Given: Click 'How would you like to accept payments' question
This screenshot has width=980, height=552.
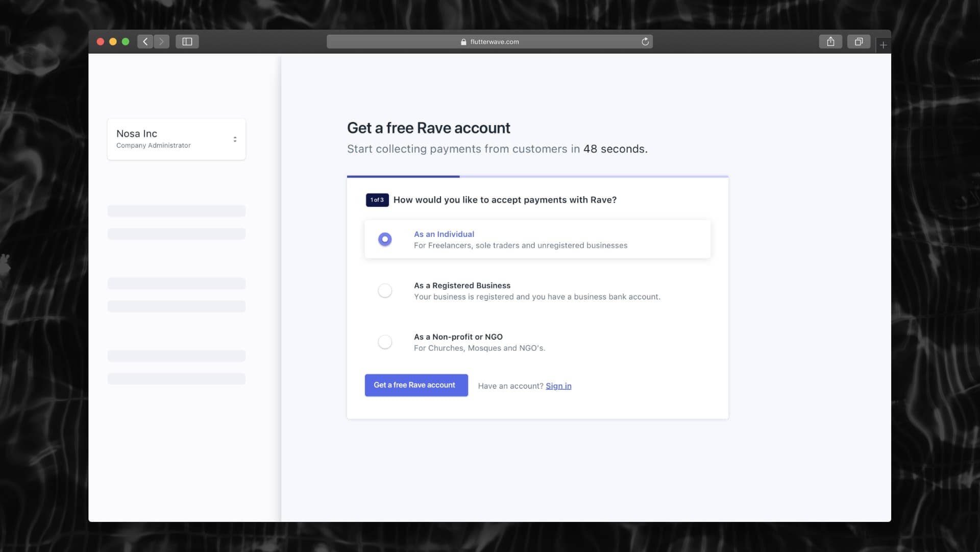Looking at the screenshot, I should point(505,200).
